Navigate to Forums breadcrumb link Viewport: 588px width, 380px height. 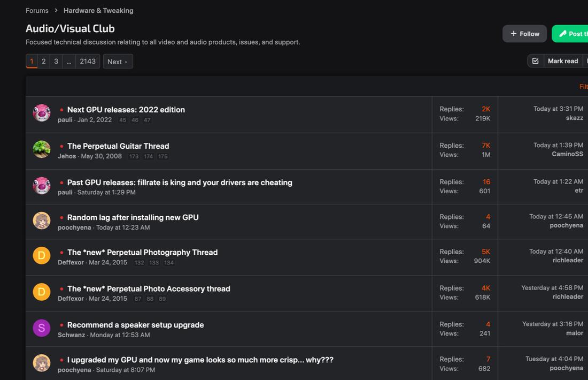[x=37, y=11]
